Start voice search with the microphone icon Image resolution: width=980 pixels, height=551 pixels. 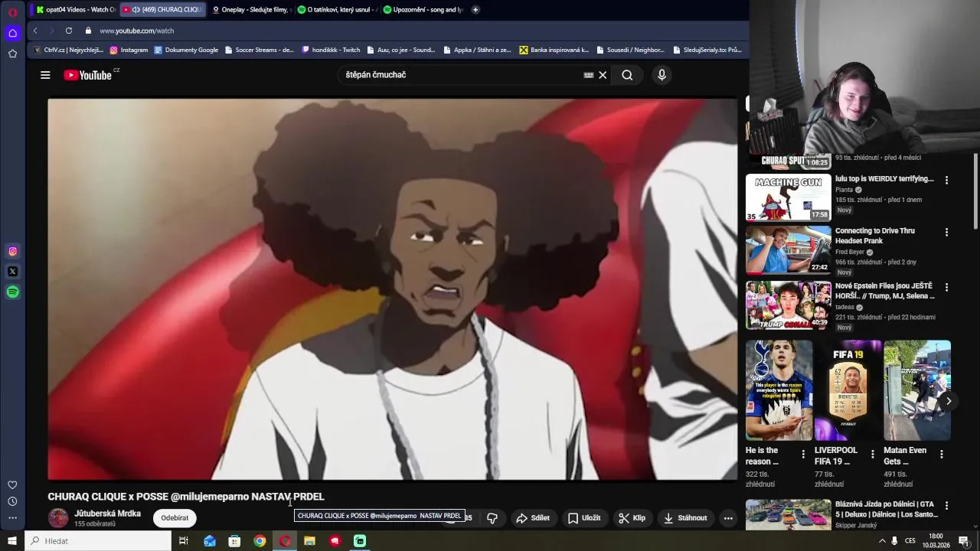tap(661, 75)
